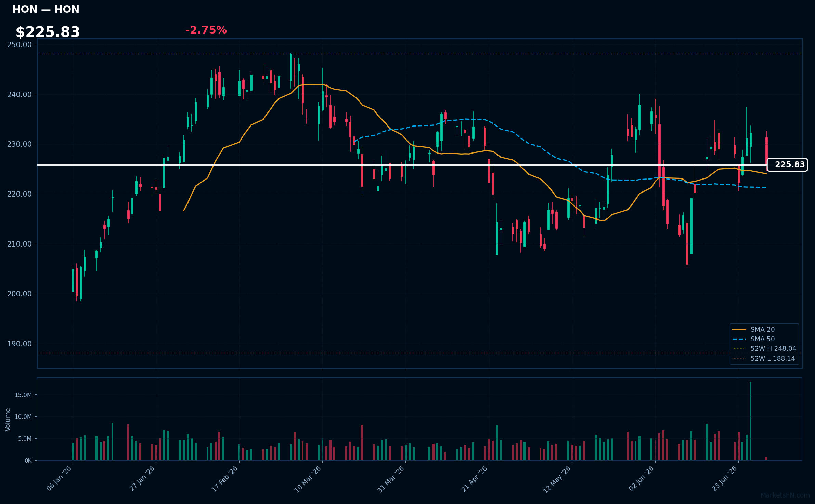Screen dimensions: 815x504
Task: Click the 230.00 price axis label
Action: pyautogui.click(x=20, y=144)
